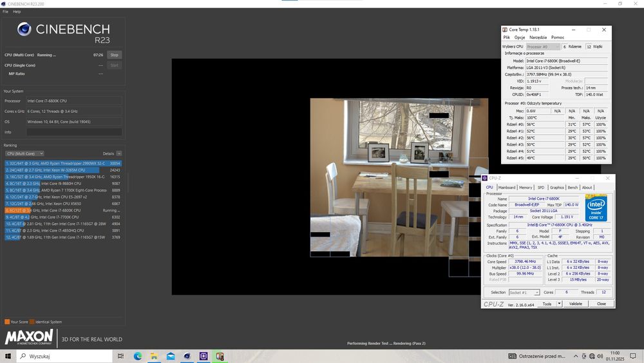Click the Info input field under Your System

pyautogui.click(x=74, y=132)
